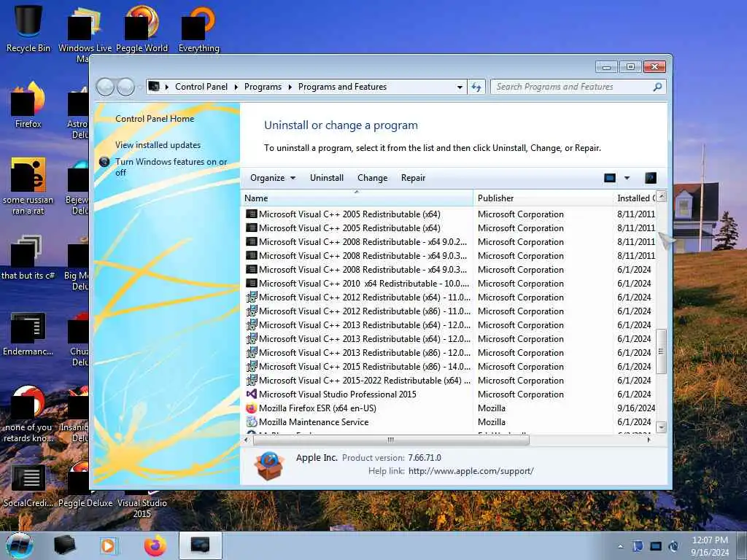This screenshot has height=560, width=747.
Task: Click the Repair toolbar button
Action: point(413,178)
